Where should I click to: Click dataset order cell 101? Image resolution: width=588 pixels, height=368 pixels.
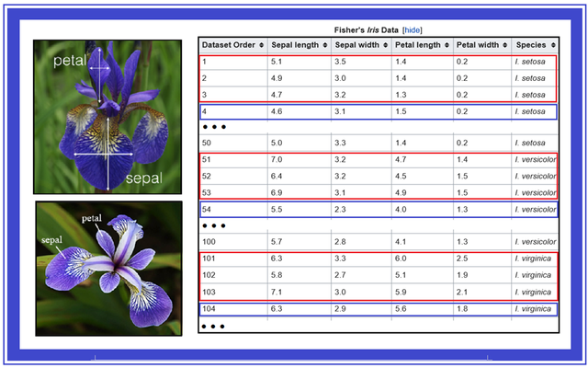pos(209,259)
